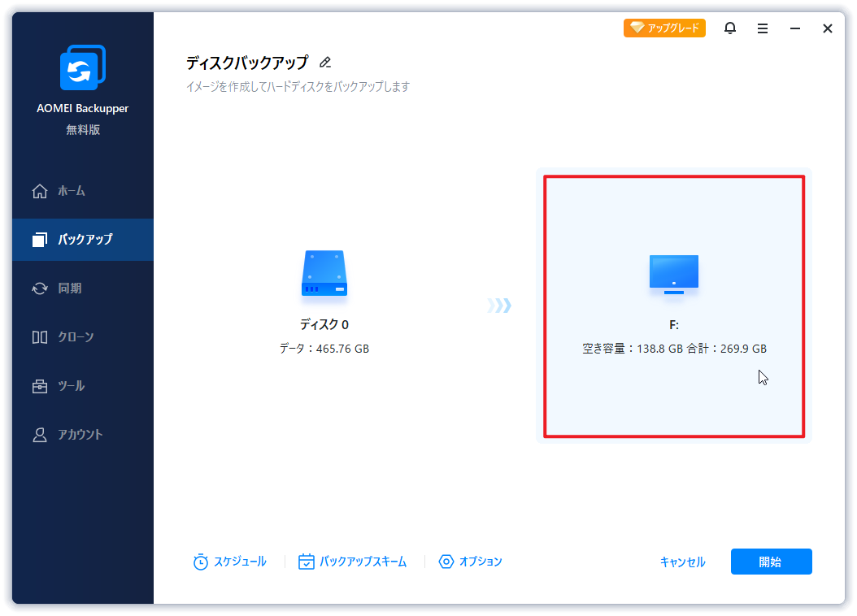The image size is (857, 616).
Task: Click the AOMEI Backupper logo icon
Action: pyautogui.click(x=83, y=67)
